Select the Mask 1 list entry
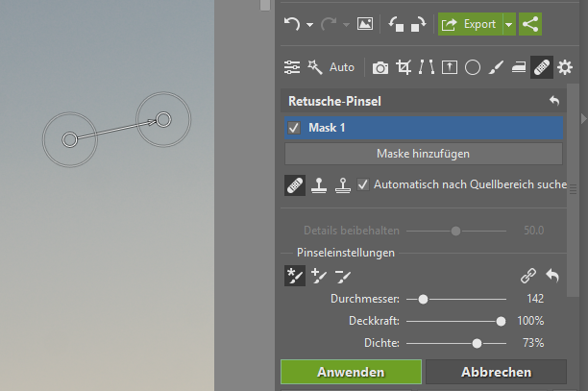Viewport: 588px width, 391px height. tap(423, 128)
